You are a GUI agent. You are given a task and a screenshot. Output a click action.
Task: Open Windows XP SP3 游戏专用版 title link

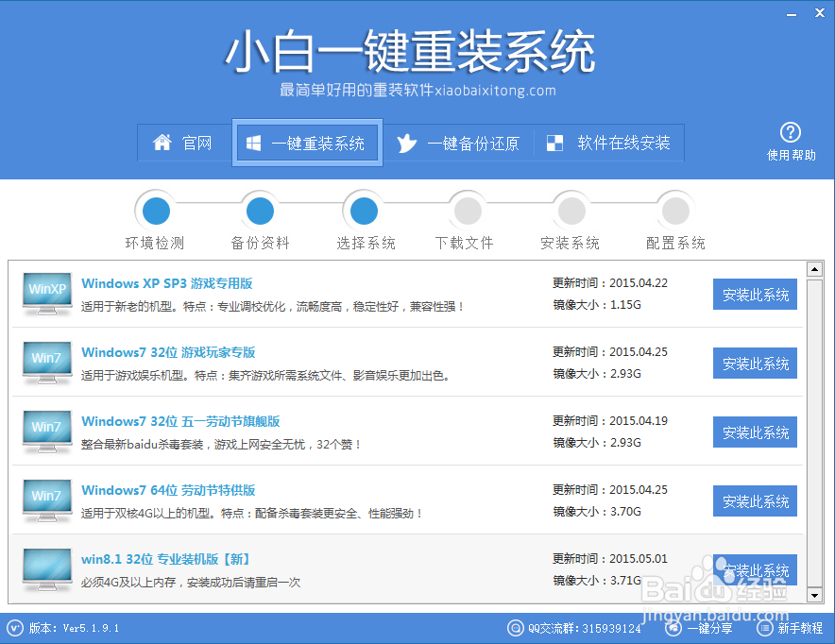click(166, 283)
